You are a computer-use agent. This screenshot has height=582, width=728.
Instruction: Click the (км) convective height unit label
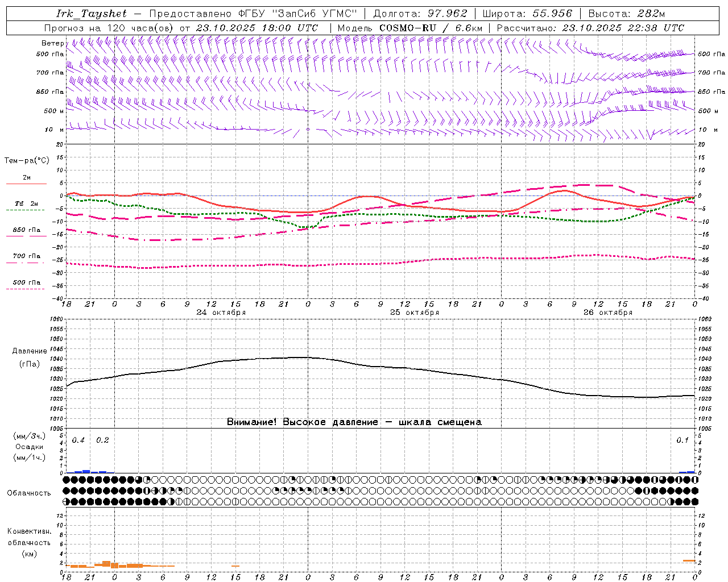pos(30,554)
